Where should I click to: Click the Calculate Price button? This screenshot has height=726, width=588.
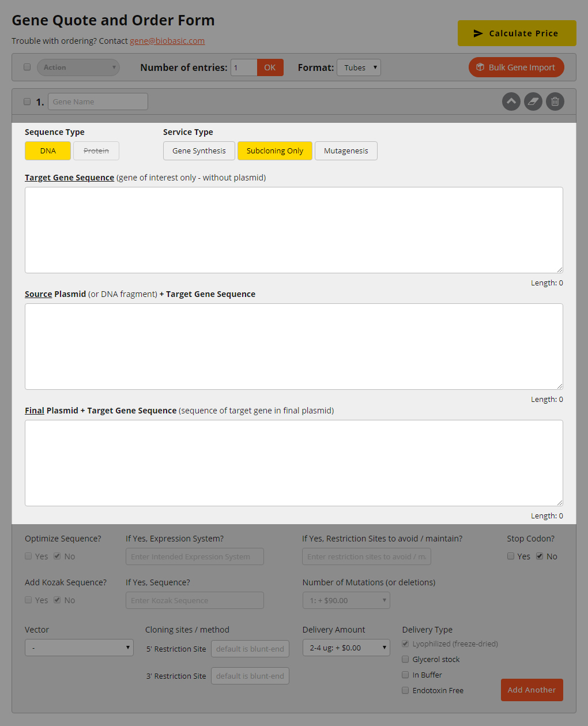click(x=517, y=33)
